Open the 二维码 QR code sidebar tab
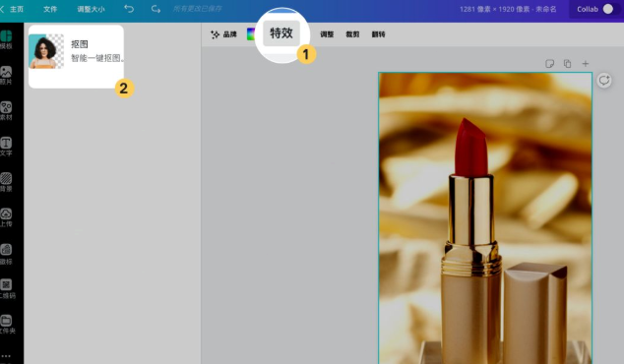Viewport: 624px width, 364px height. [x=7, y=289]
